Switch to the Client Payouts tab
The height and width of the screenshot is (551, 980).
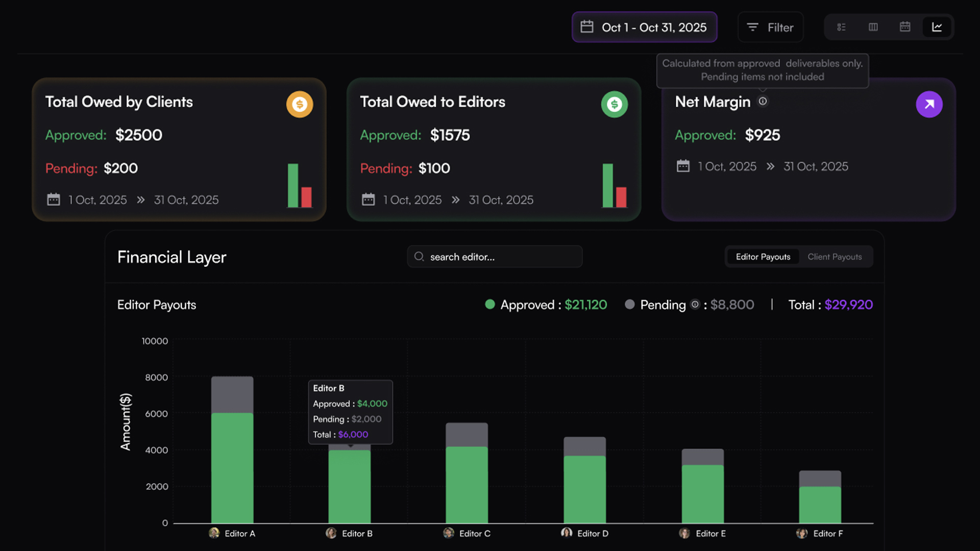(835, 257)
